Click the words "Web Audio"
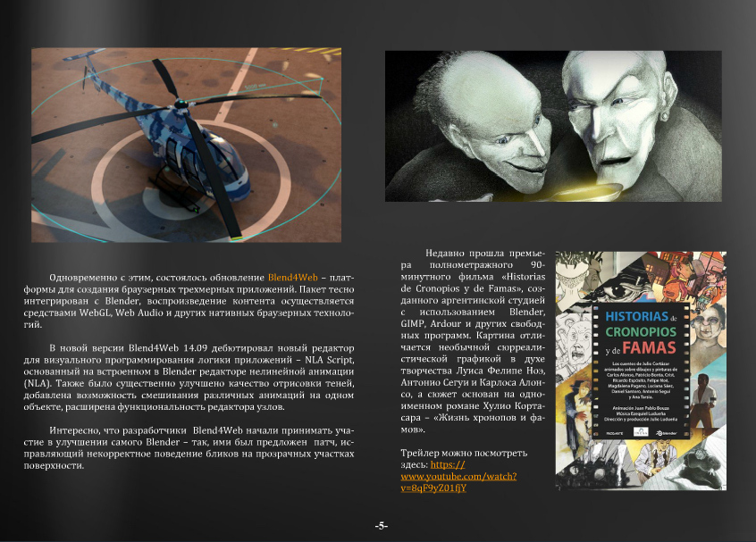 [139, 313]
